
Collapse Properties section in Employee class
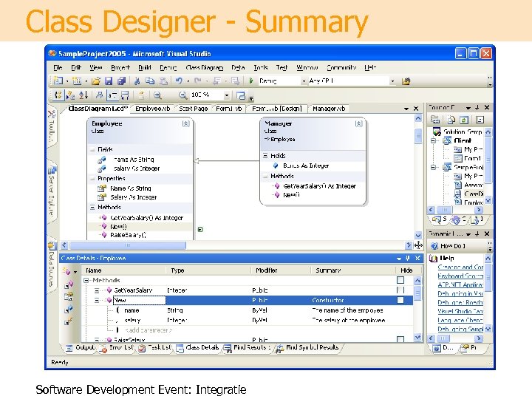[92, 179]
